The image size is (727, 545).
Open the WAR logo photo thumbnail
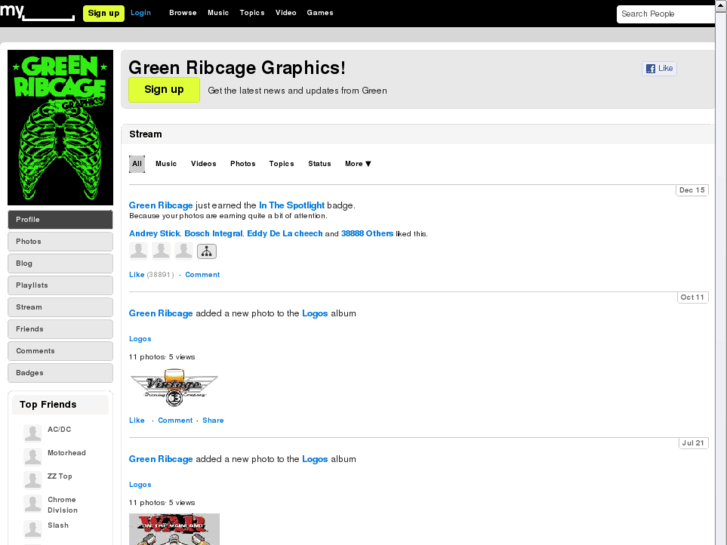[x=174, y=529]
